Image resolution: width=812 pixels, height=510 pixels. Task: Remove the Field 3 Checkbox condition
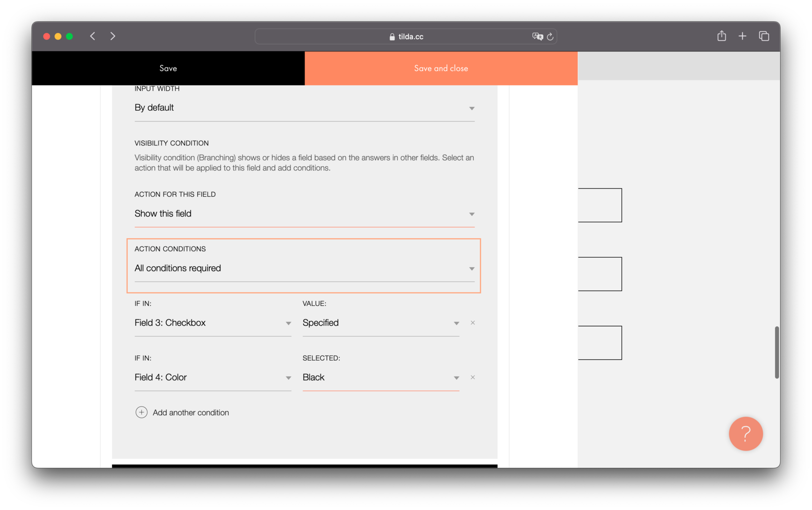click(x=473, y=323)
